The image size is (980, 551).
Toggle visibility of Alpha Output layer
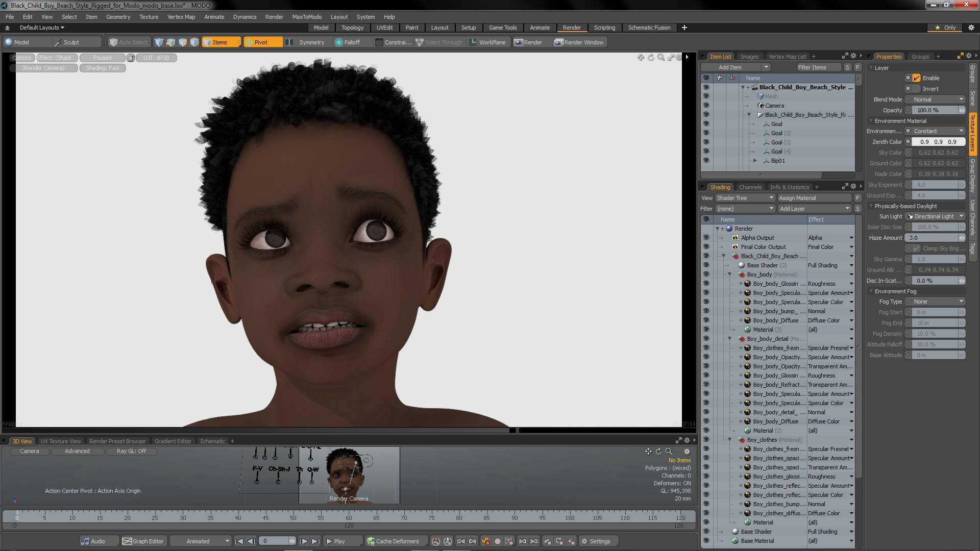pos(706,238)
